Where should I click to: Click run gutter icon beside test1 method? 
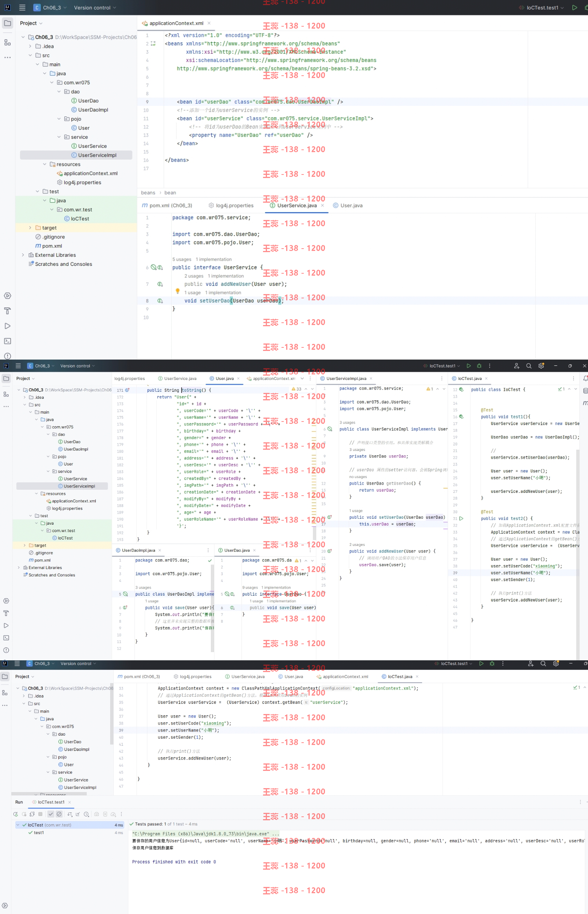point(461,417)
